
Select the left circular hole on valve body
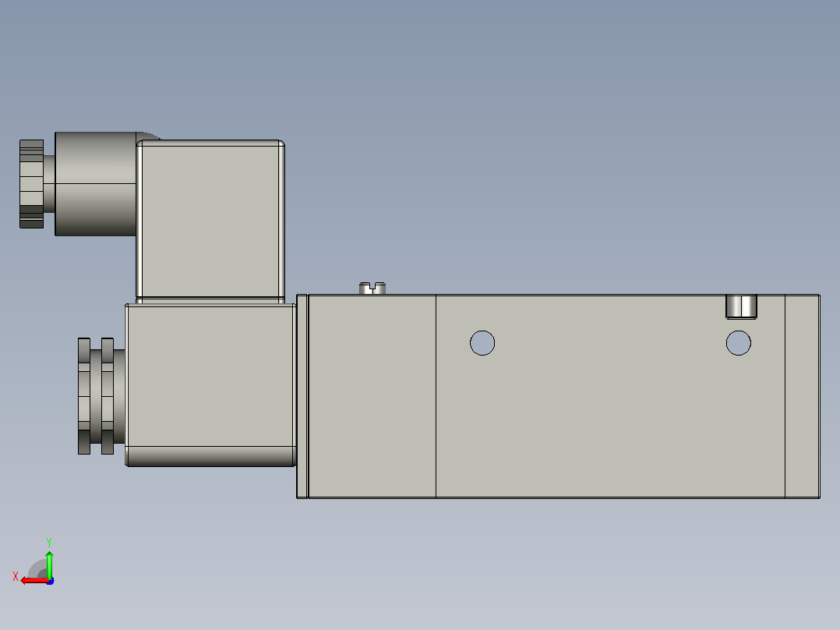pyautogui.click(x=482, y=342)
